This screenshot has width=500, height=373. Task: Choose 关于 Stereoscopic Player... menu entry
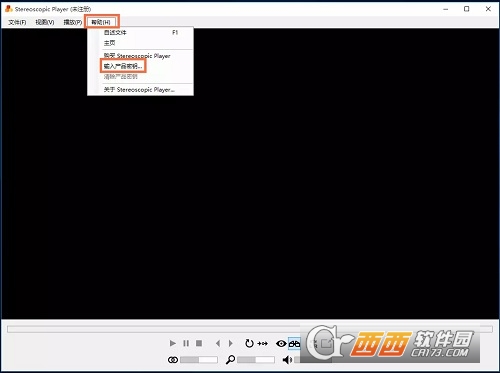140,90
